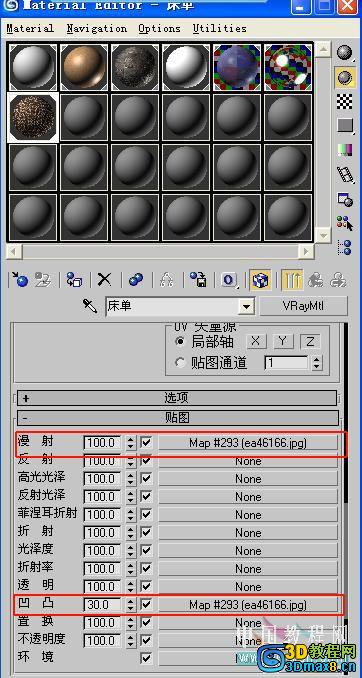Open the Options menu
362x678 pixels.
click(x=159, y=29)
